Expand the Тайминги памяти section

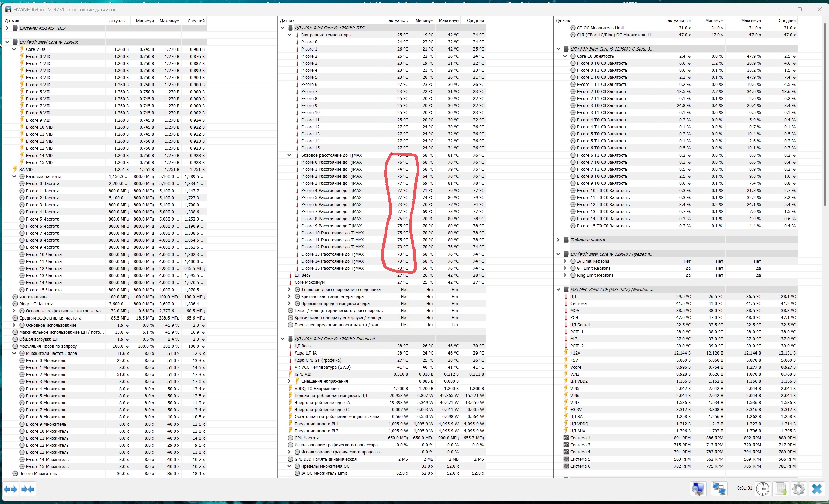click(558, 240)
